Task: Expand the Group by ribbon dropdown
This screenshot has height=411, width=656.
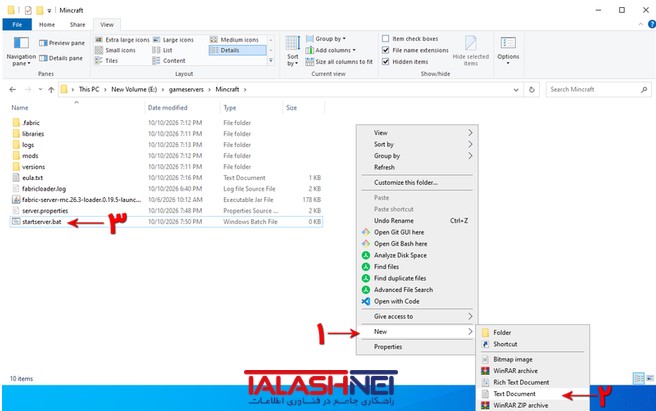Action: click(x=326, y=39)
